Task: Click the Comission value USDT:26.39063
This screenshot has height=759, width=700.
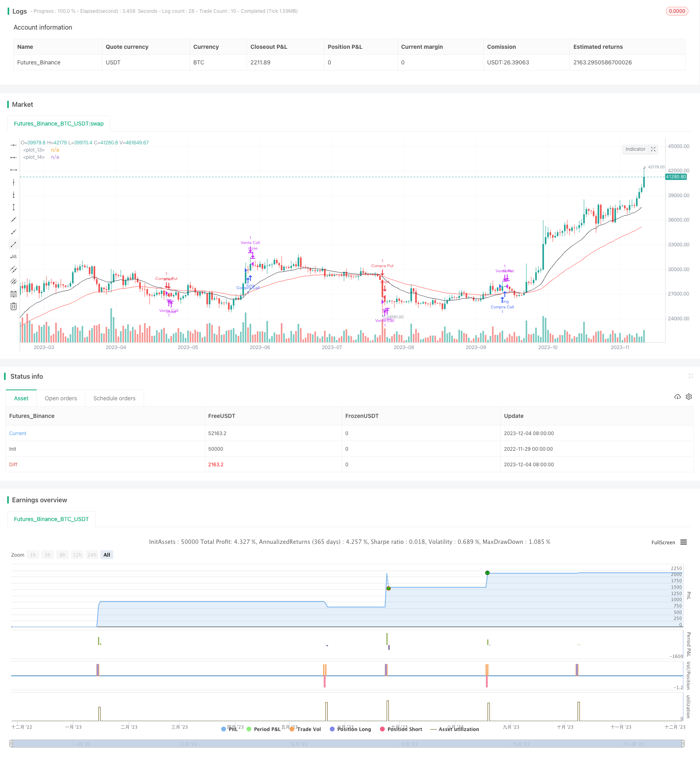Action: 508,62
